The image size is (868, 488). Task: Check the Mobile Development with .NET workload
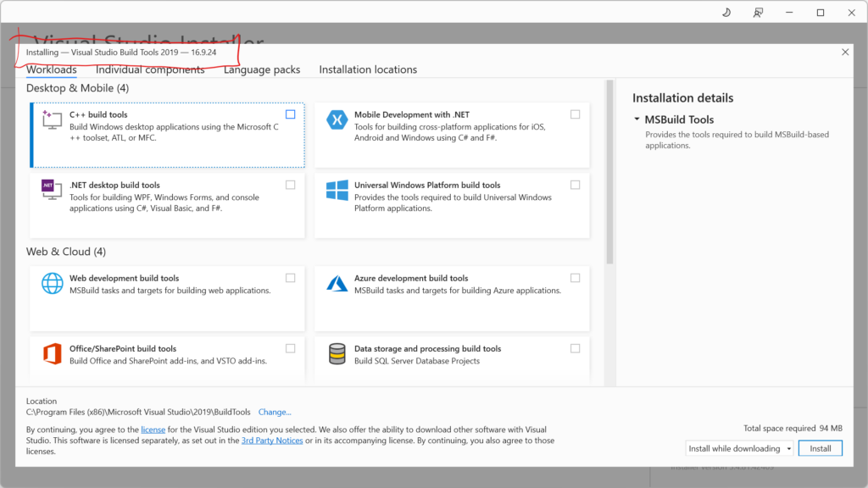pyautogui.click(x=576, y=114)
